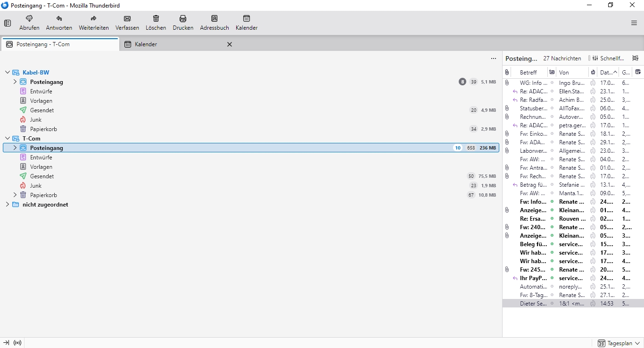Switch to the Kalender tab
This screenshot has height=348, width=644.
179,44
